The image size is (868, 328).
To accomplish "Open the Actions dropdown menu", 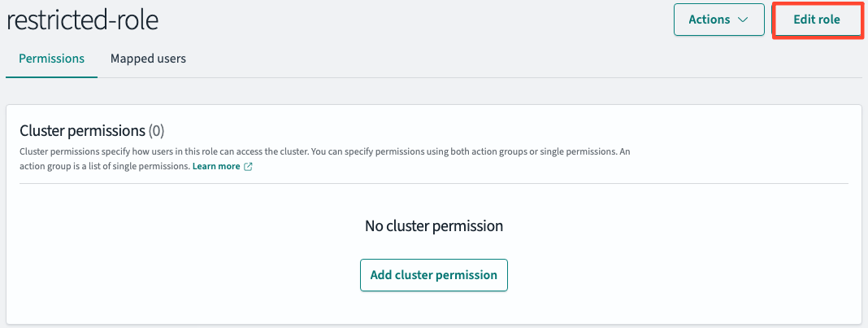I will (x=718, y=20).
